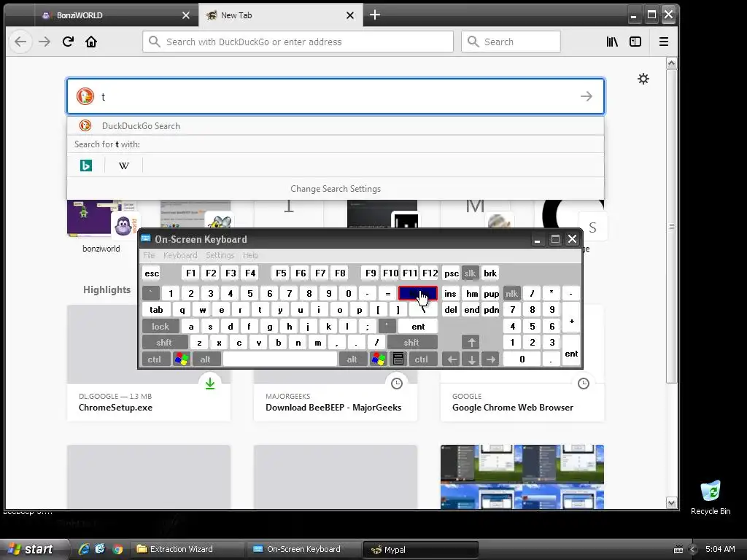Click the toolbar Search field
747x560 pixels.
point(511,42)
